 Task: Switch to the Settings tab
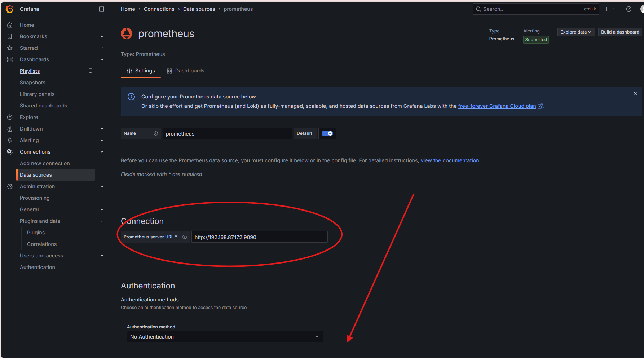tap(141, 71)
